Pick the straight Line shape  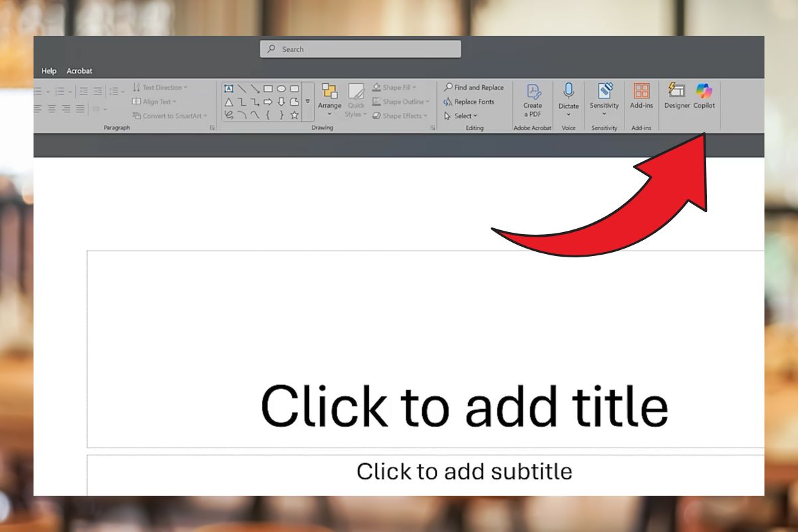coord(242,88)
